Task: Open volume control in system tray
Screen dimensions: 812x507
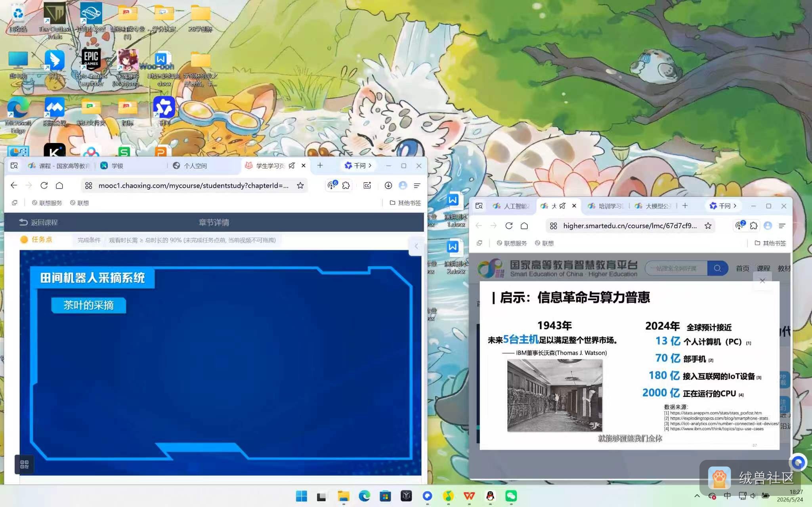Action: (753, 496)
